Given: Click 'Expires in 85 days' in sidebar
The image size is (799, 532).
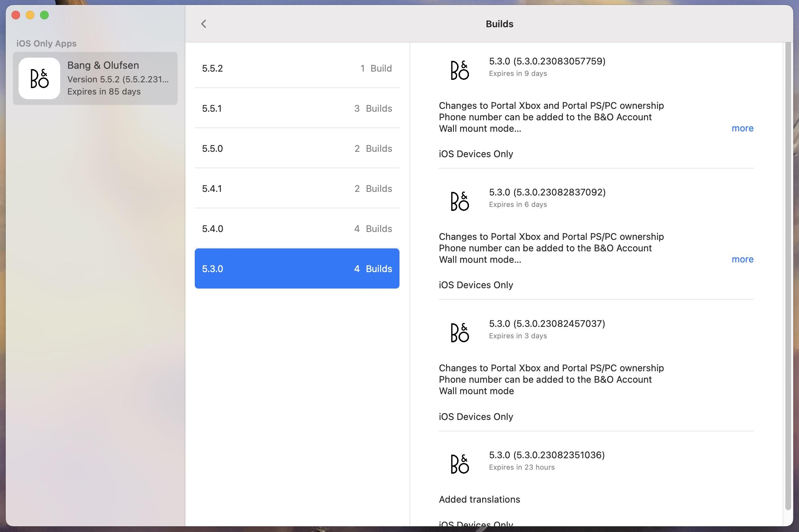Looking at the screenshot, I should (104, 92).
